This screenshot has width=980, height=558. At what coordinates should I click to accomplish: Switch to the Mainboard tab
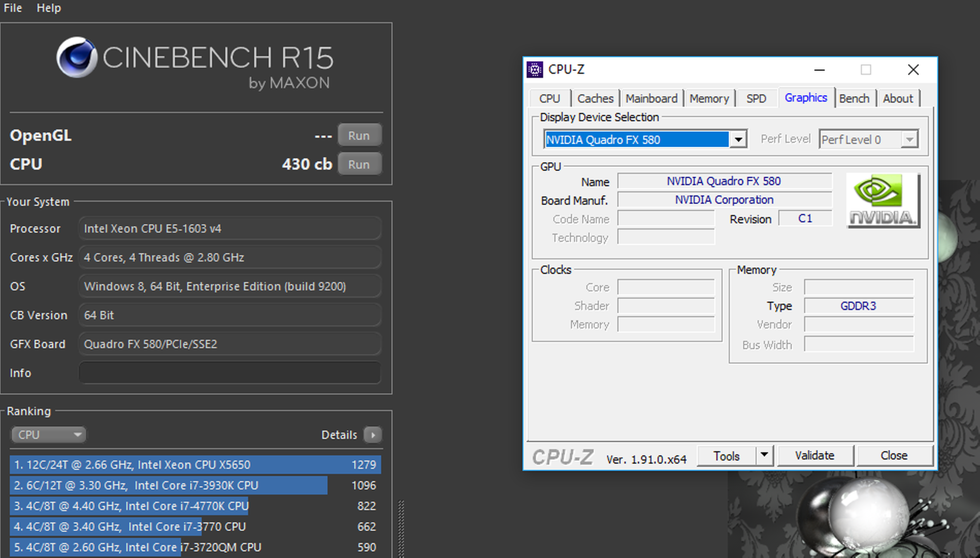[651, 98]
